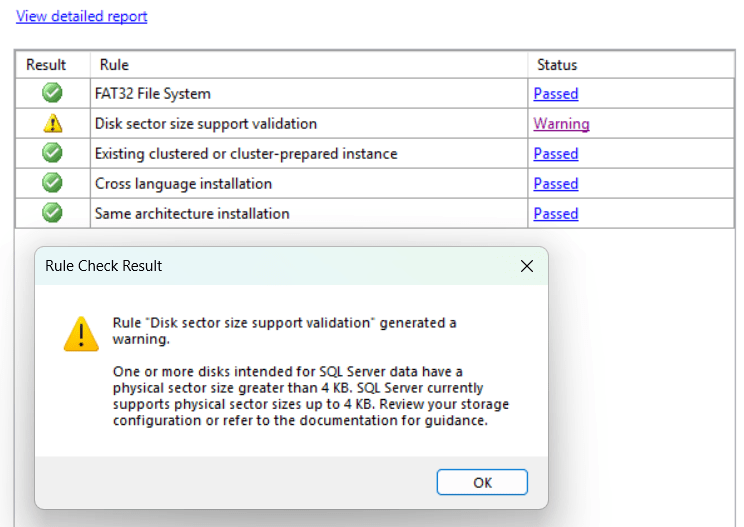Select the FAT32 File System rule text
The height and width of the screenshot is (527, 744).
(x=153, y=94)
